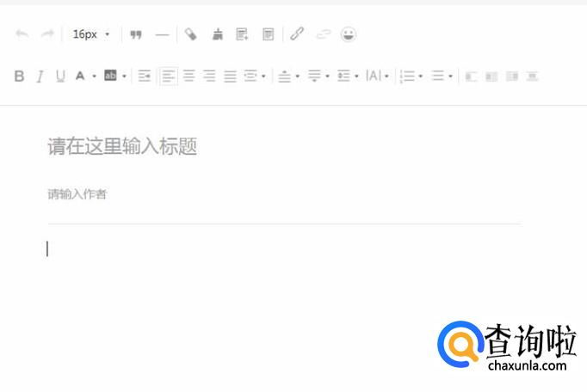587x392 pixels.
Task: Click the first-line indent icon
Action: pyautogui.click(x=144, y=77)
